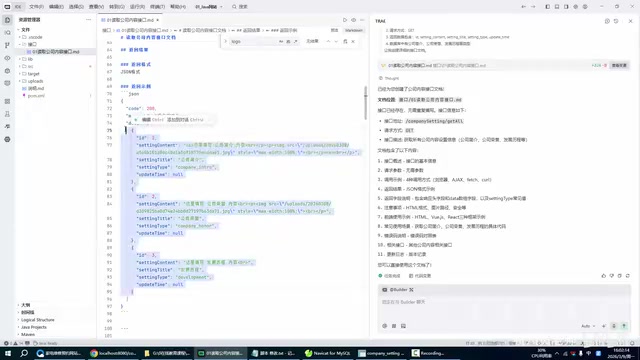Expand the target folder
Screen dimensions: 640x360
point(20,73)
